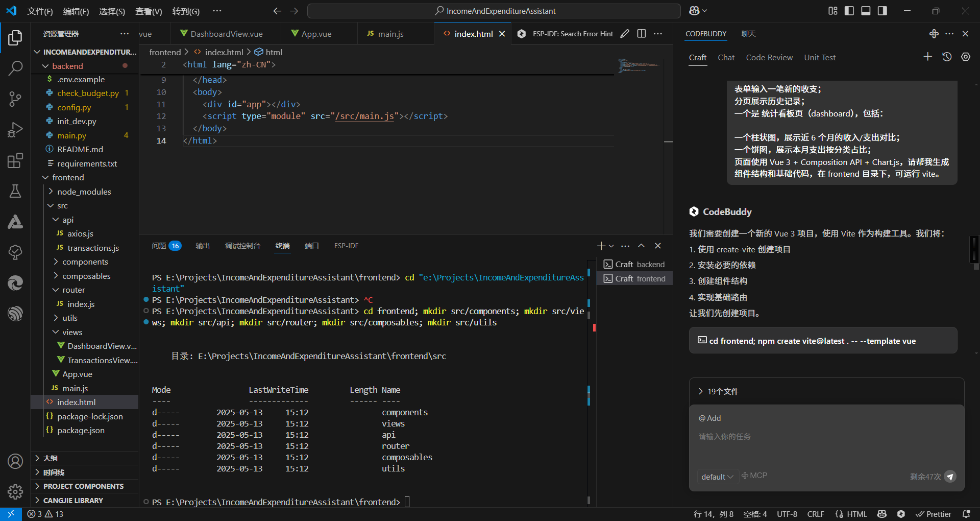Open the Search view in activity bar
The height and width of the screenshot is (521, 980).
click(x=15, y=68)
